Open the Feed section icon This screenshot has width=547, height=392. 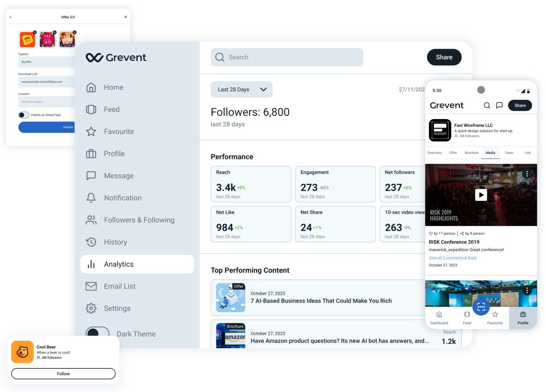tap(91, 109)
